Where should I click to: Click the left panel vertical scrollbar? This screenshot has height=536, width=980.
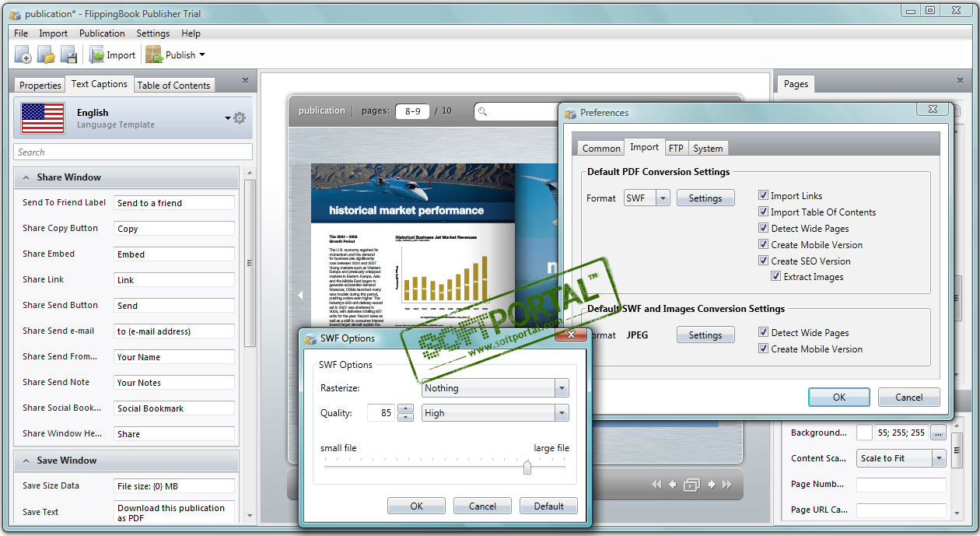[x=249, y=263]
